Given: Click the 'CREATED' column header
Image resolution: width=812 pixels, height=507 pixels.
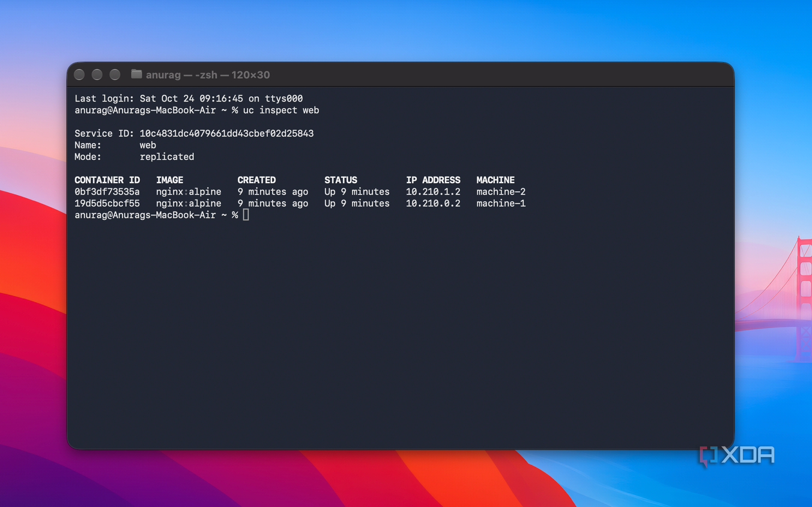Looking at the screenshot, I should click(x=256, y=180).
